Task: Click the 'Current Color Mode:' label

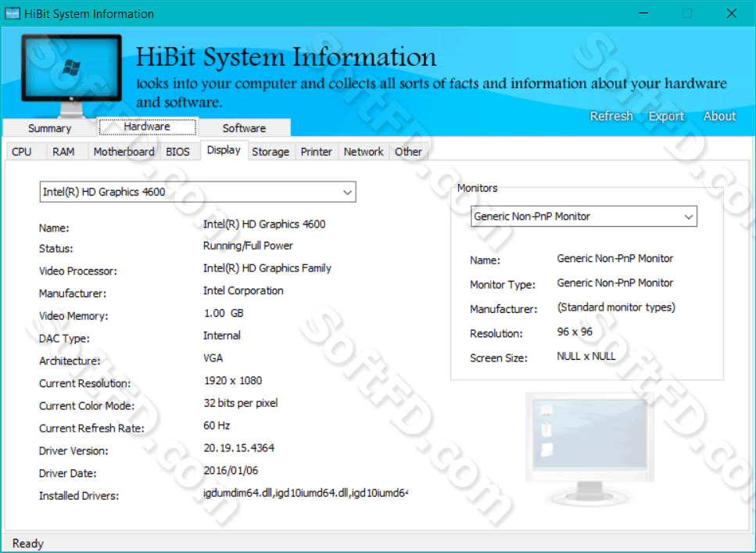Action: (87, 406)
